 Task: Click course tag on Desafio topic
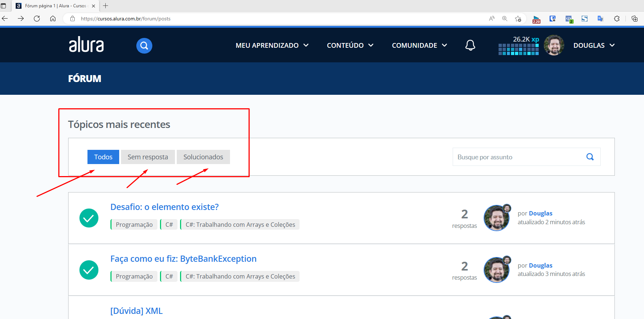click(240, 225)
